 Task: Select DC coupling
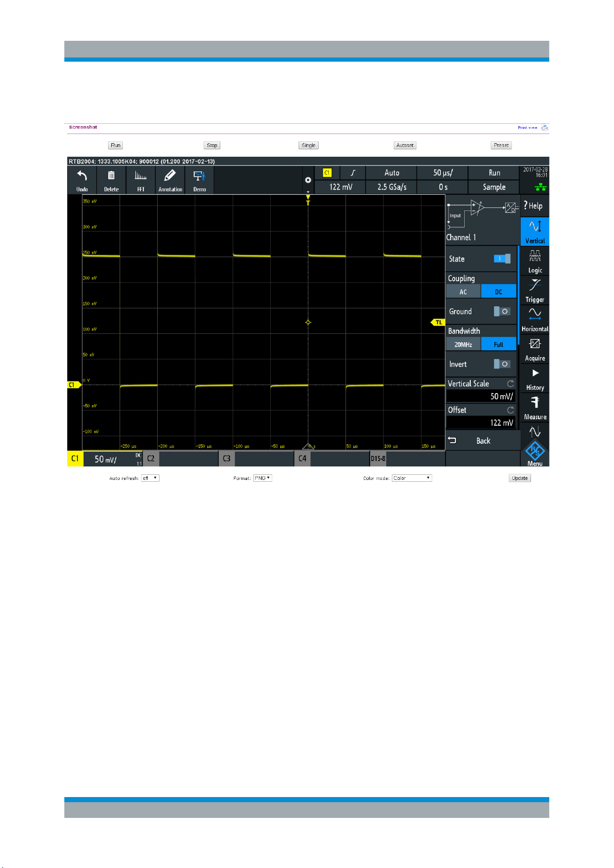point(499,292)
